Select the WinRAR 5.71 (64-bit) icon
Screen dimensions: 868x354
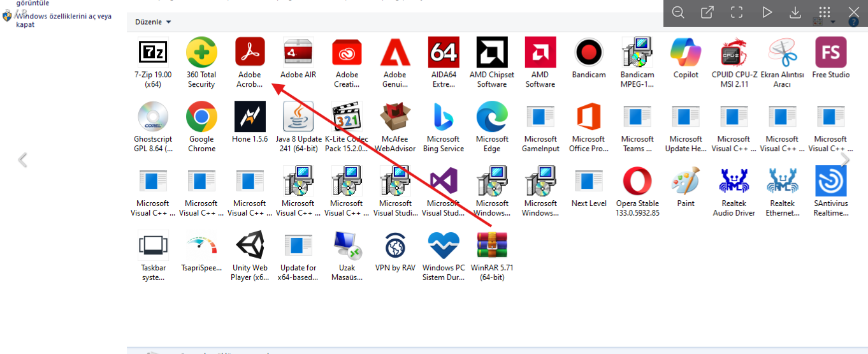coord(492,246)
